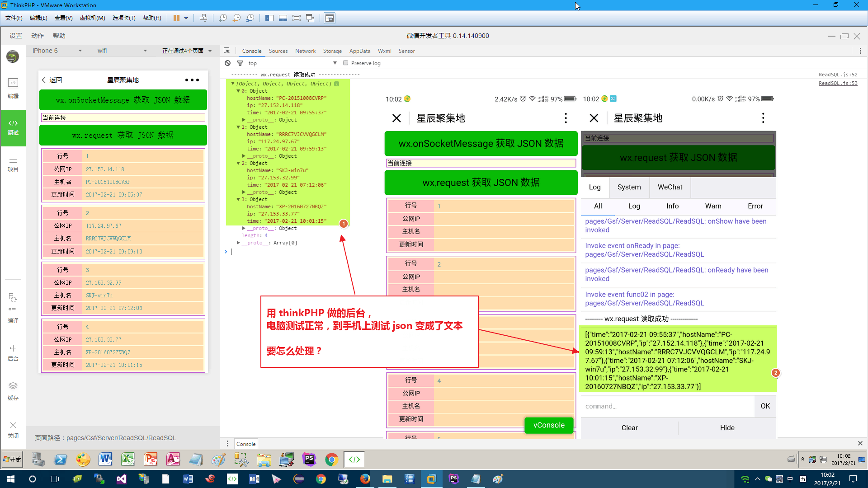Collapse the 2: Object tree node

(238, 163)
